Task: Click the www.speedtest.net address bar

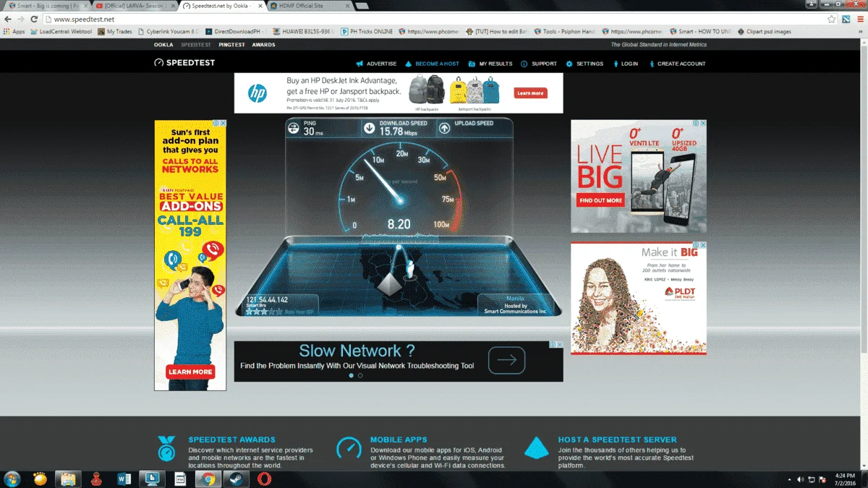Action: (x=434, y=19)
